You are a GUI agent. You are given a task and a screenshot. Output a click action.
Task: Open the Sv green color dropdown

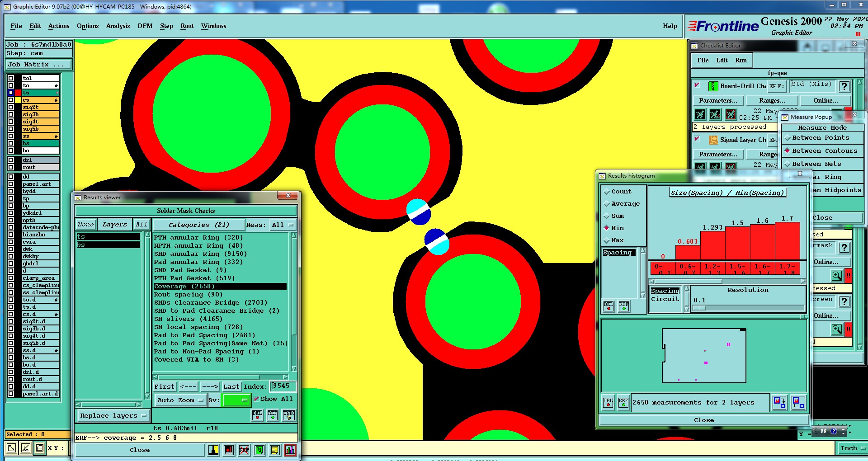pyautogui.click(x=236, y=400)
